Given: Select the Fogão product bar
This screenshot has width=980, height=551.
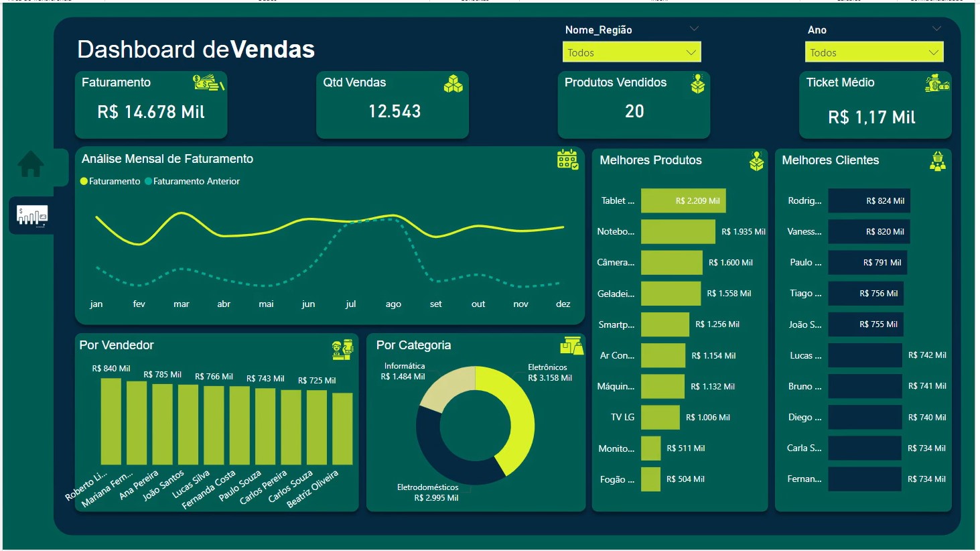Looking at the screenshot, I should [x=650, y=479].
